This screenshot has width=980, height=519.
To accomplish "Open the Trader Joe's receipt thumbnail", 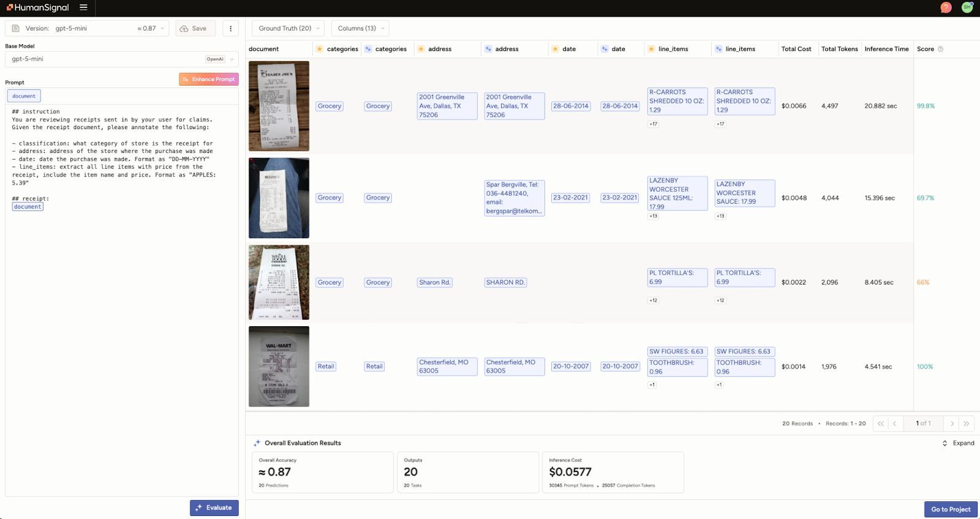I will tap(279, 106).
